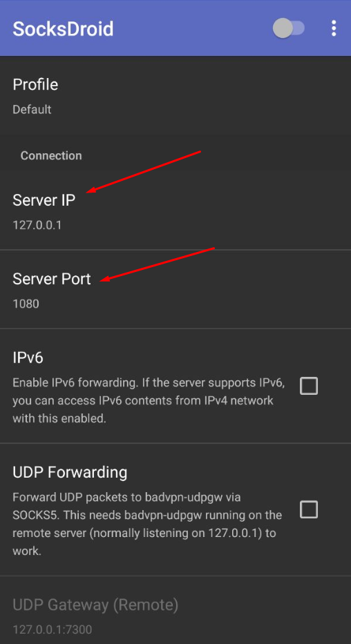Toggle the SocksDroid connection switch
This screenshot has height=644, width=351.
[x=289, y=29]
